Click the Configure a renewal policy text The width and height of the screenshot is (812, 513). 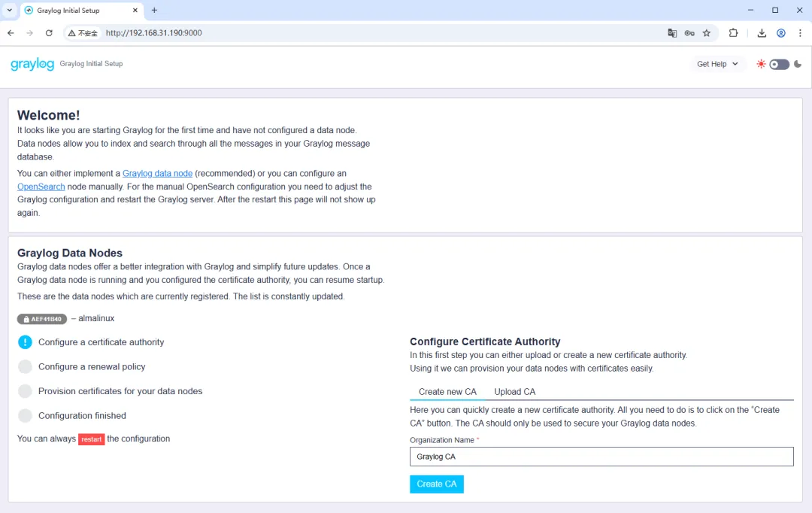click(92, 366)
